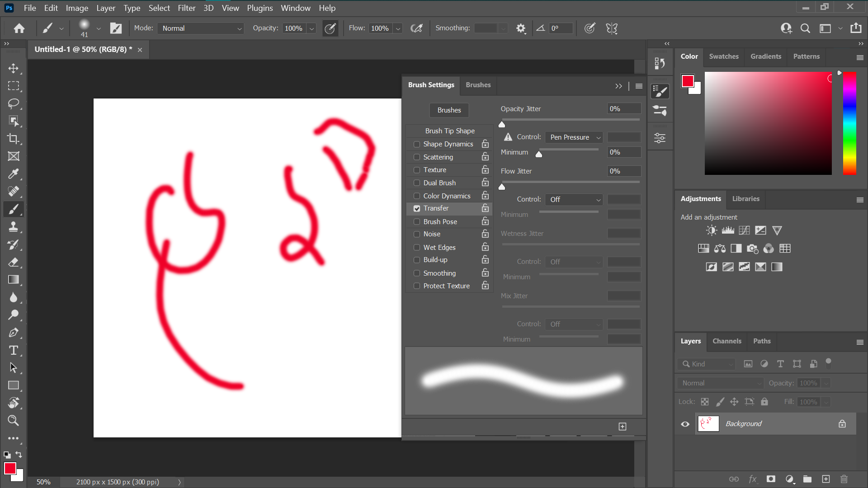
Task: Open the foreground color swatch
Action: point(10,469)
